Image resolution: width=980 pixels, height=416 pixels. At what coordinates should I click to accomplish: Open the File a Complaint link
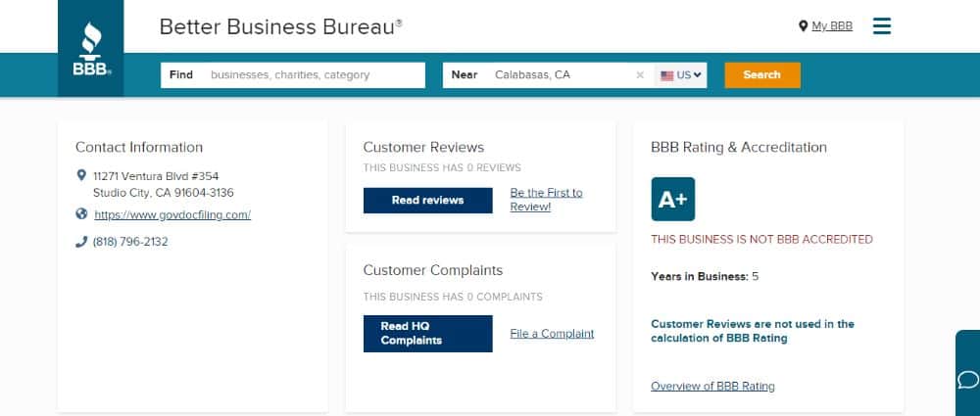pyautogui.click(x=552, y=334)
